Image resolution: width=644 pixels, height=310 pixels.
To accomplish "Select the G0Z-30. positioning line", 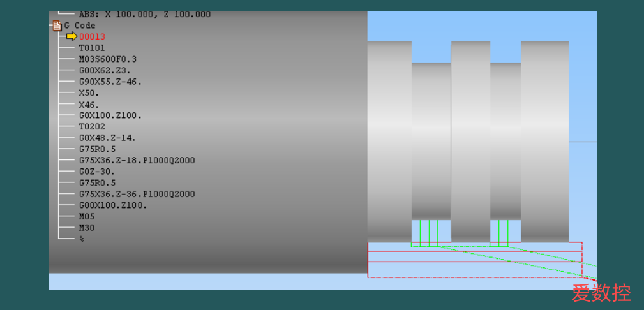I will [x=97, y=172].
